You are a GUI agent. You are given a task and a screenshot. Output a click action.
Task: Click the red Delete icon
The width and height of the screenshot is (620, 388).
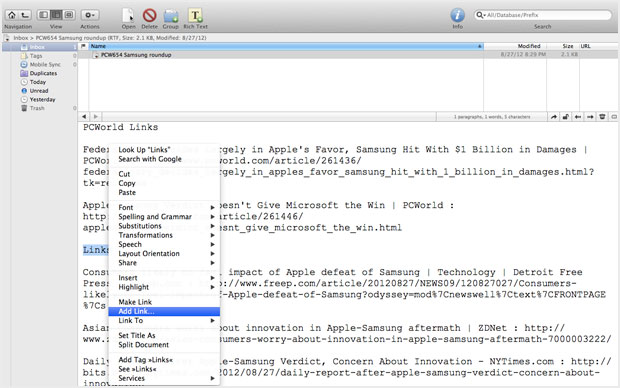click(x=149, y=15)
